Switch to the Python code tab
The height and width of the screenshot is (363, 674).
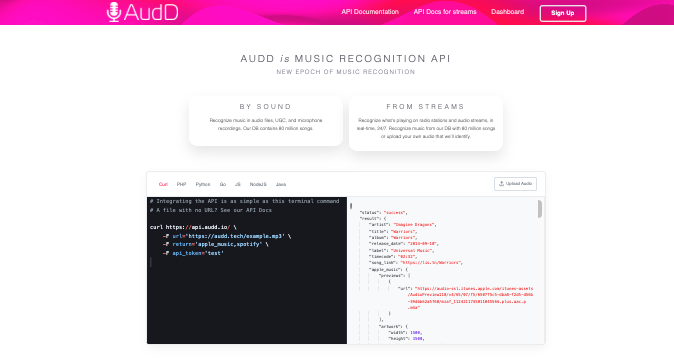coord(203,184)
